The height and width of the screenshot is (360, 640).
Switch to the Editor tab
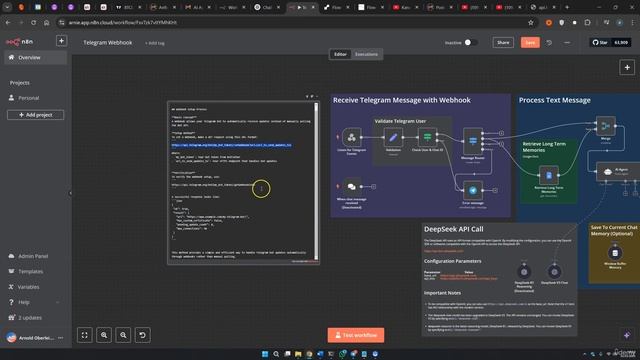tap(340, 54)
